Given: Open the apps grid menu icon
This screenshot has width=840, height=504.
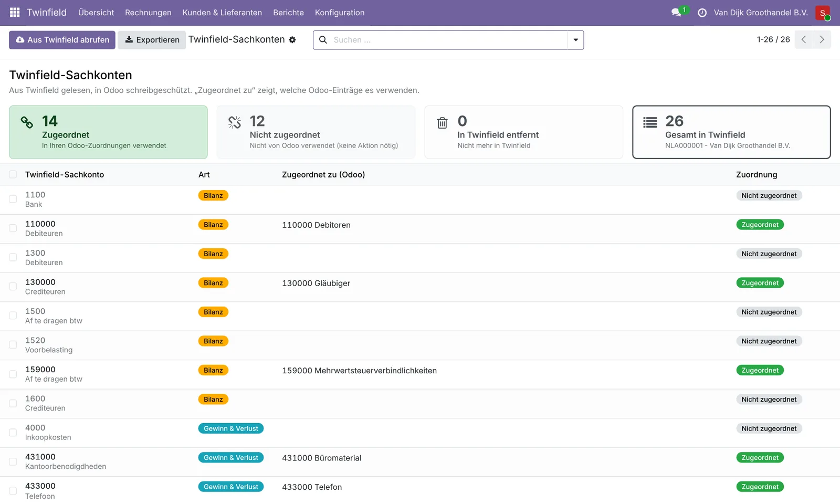Looking at the screenshot, I should click(x=15, y=12).
